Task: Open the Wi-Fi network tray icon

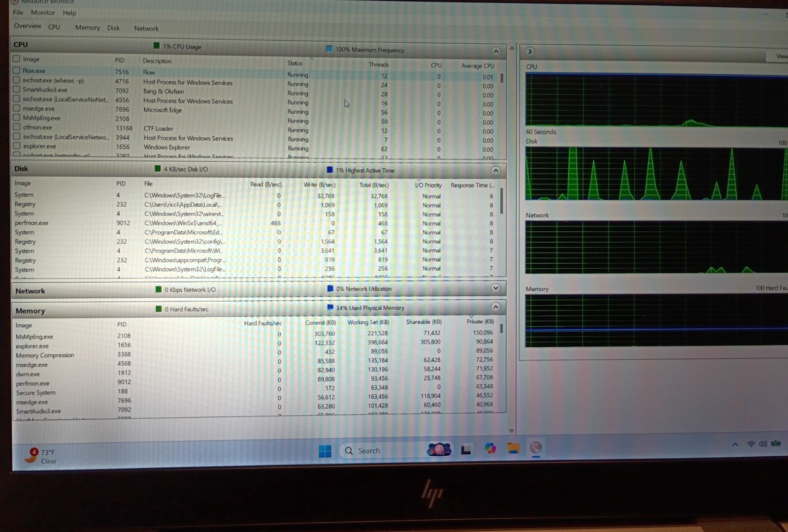Action: pos(751,444)
